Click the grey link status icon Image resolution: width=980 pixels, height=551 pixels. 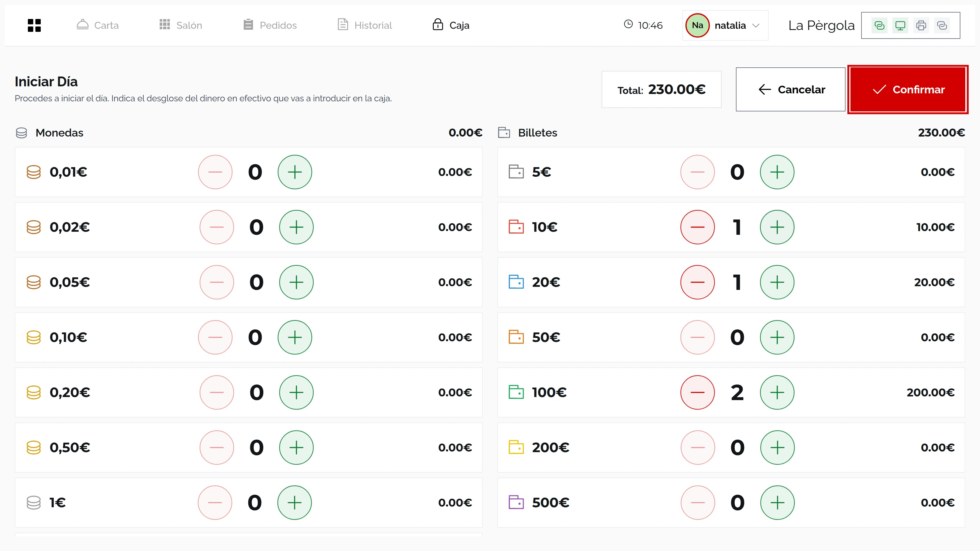(x=942, y=25)
